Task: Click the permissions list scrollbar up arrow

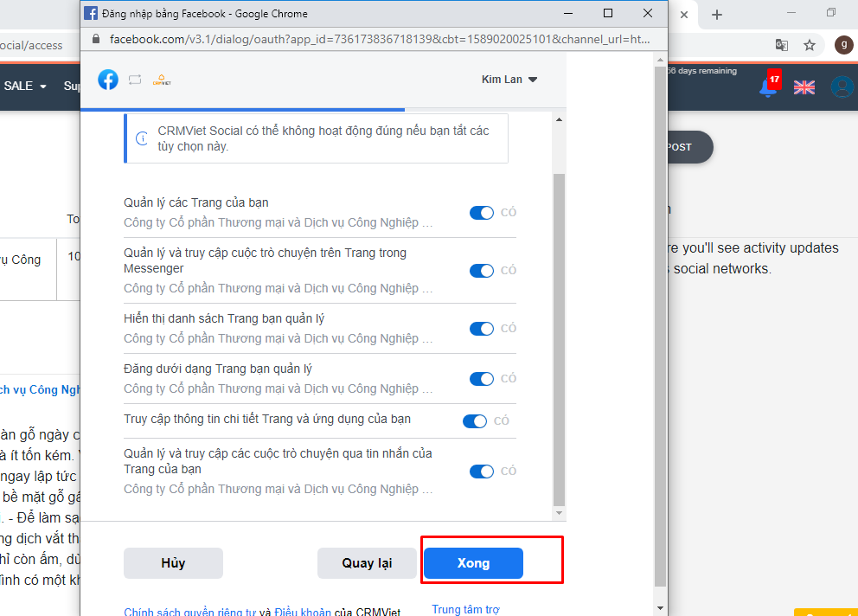Action: (x=559, y=119)
